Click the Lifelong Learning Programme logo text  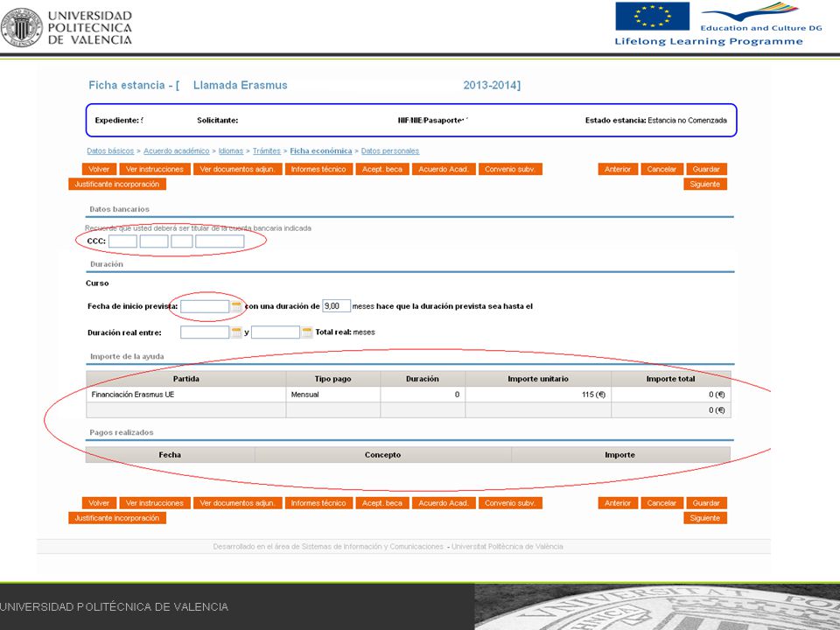709,41
